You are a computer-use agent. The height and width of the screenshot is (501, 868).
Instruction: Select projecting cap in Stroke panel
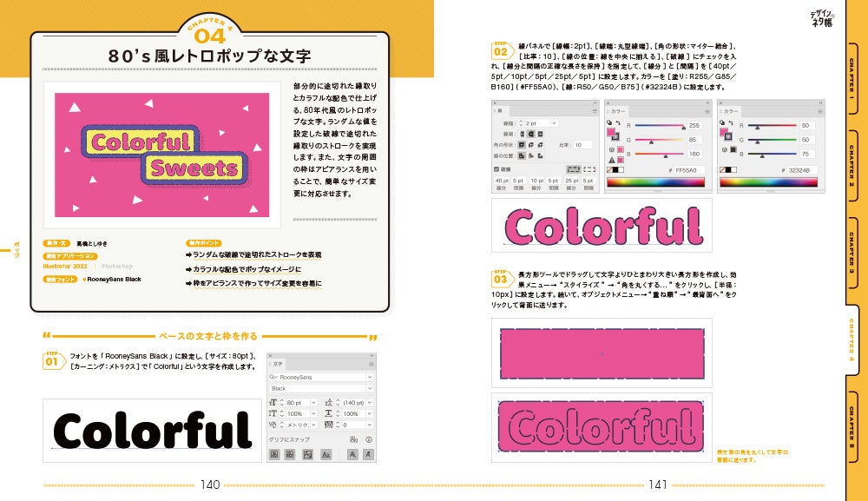click(x=540, y=134)
